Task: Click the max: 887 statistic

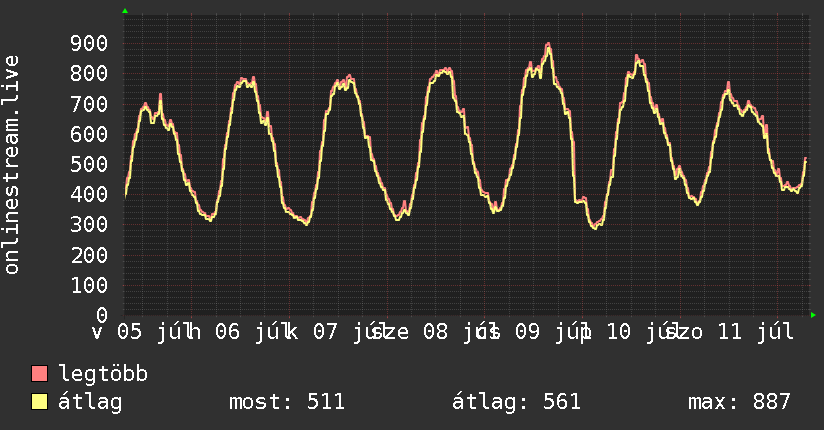Action: click(739, 402)
